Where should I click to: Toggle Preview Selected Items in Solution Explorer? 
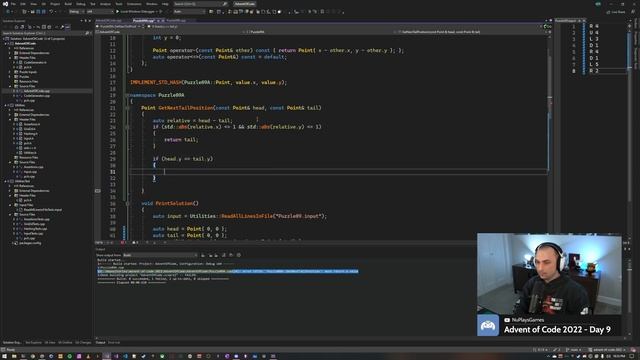tap(68, 27)
